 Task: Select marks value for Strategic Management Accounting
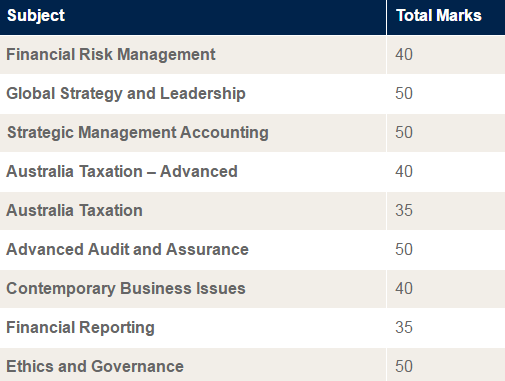pos(404,133)
